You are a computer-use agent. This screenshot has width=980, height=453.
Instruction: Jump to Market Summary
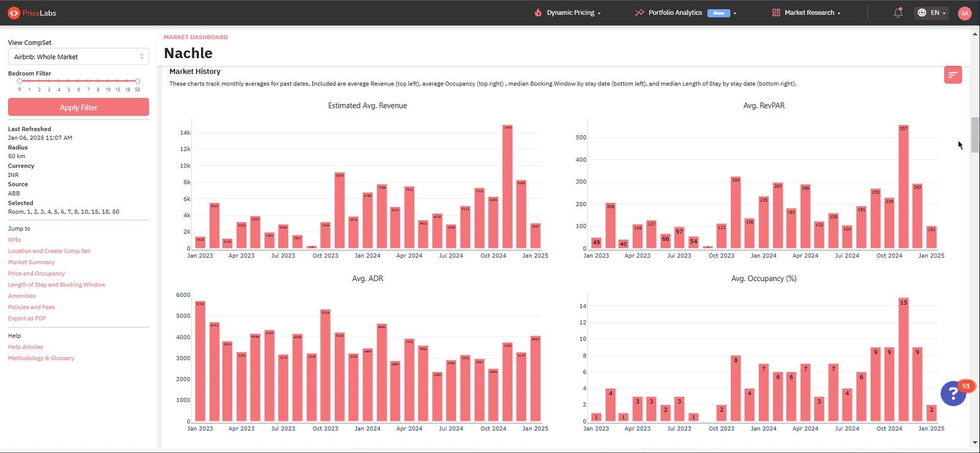point(31,262)
